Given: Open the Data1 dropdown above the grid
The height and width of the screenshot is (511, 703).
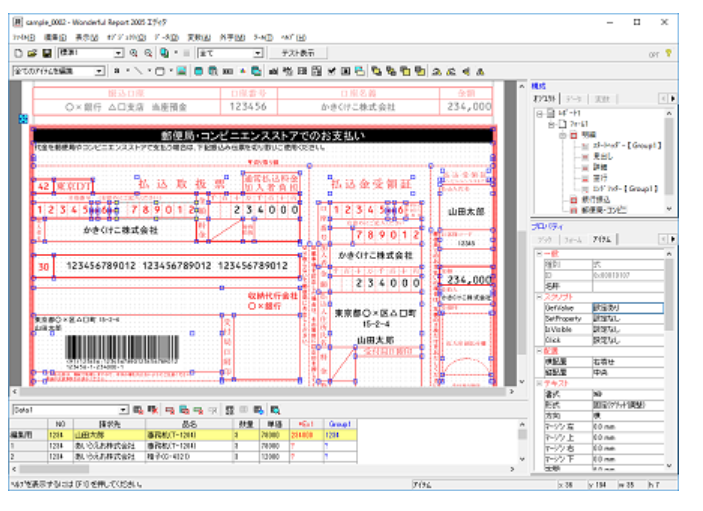Looking at the screenshot, I should click(x=124, y=410).
